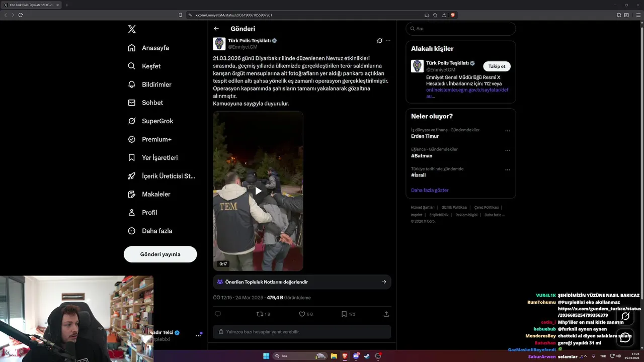Open Sohbet messages
644x362 pixels.
pos(145,103)
